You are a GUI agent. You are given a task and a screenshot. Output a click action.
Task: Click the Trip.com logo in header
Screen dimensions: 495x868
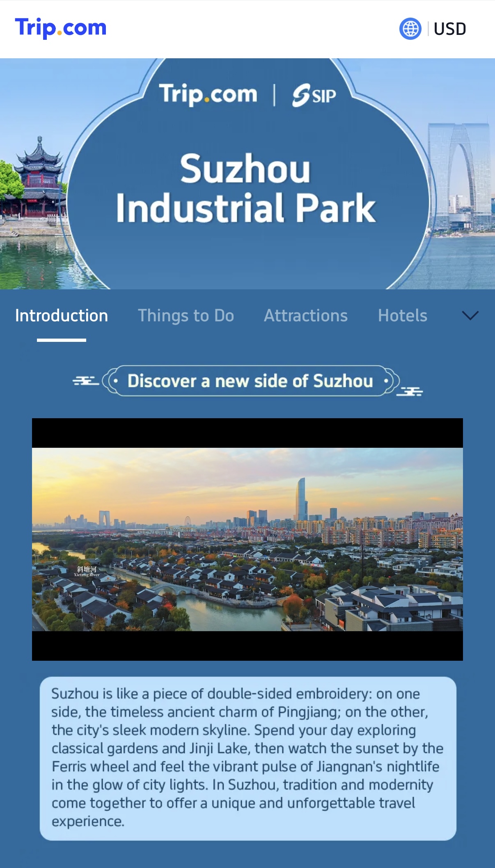point(61,28)
